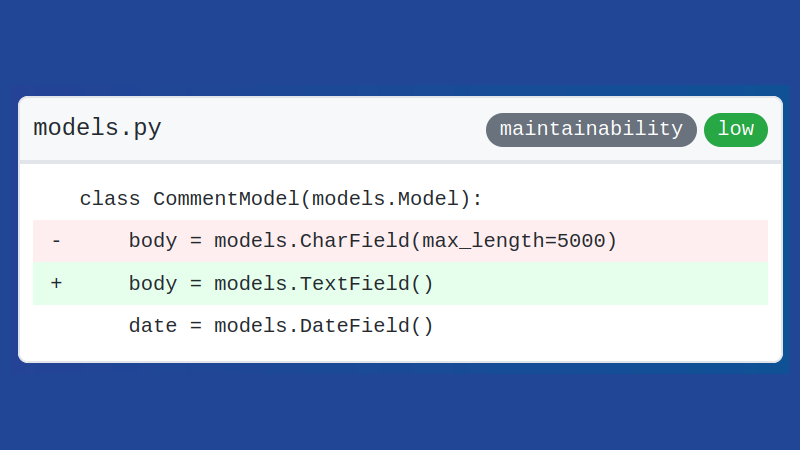Click the gray divider below card header

(x=401, y=162)
